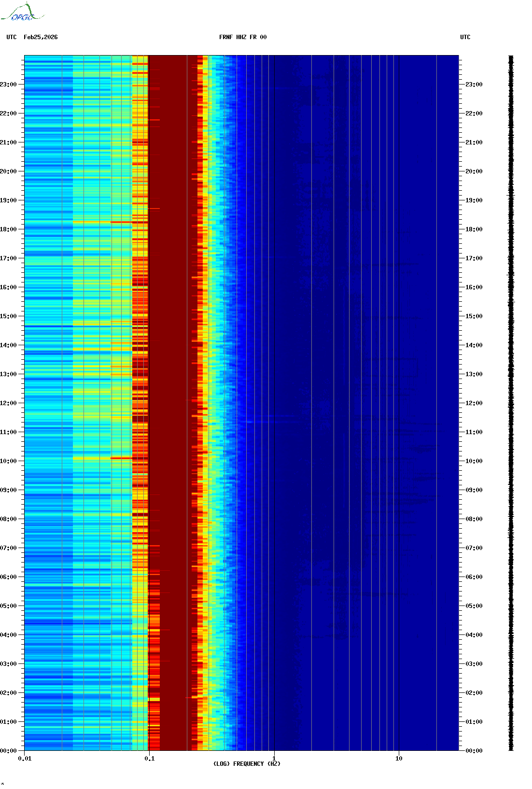Click the 0.1 frequency axis label
Screen dimensions: 532x789
(x=149, y=759)
